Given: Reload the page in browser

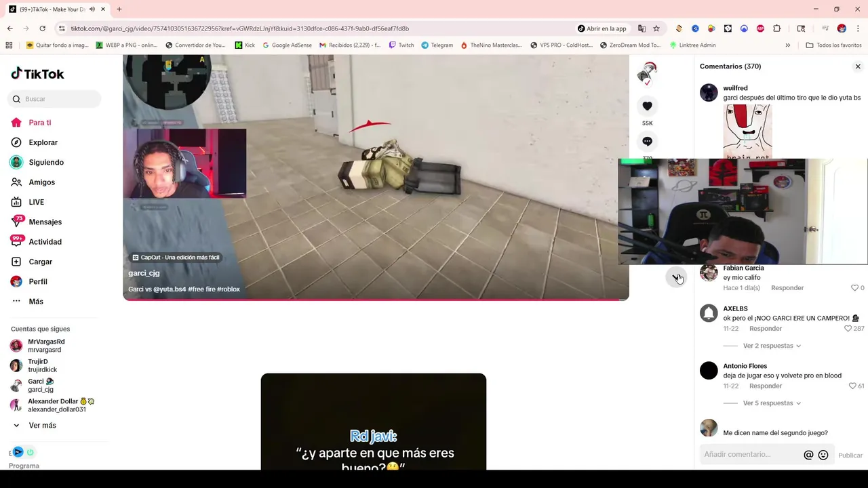Looking at the screenshot, I should coord(42,28).
